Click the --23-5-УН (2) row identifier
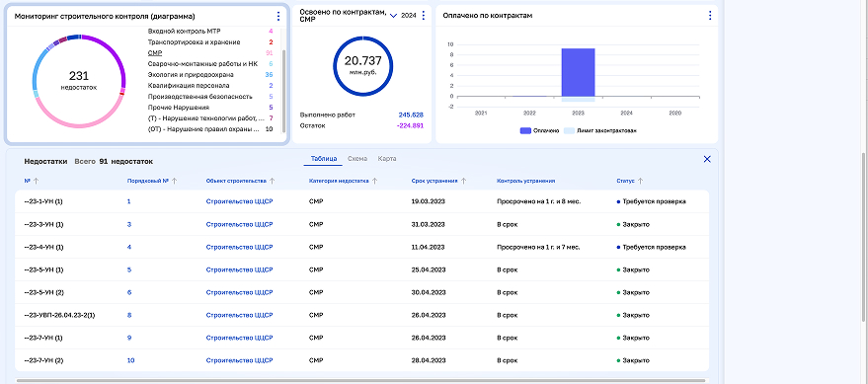The image size is (868, 384). pos(43,292)
